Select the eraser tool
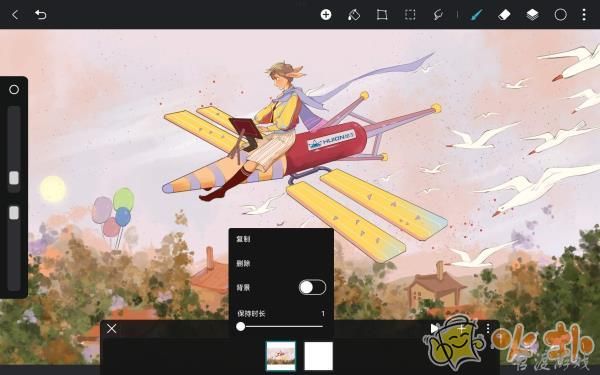 pos(504,15)
